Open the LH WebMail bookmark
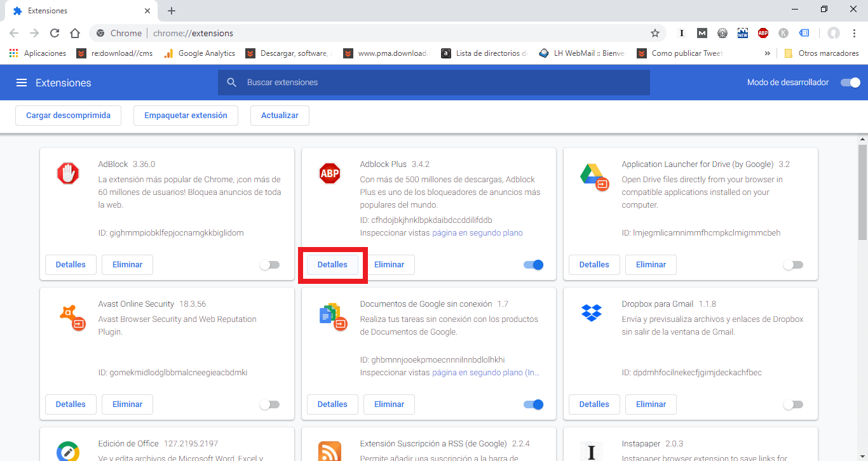Viewport: 868px width, 461px height. [x=582, y=53]
